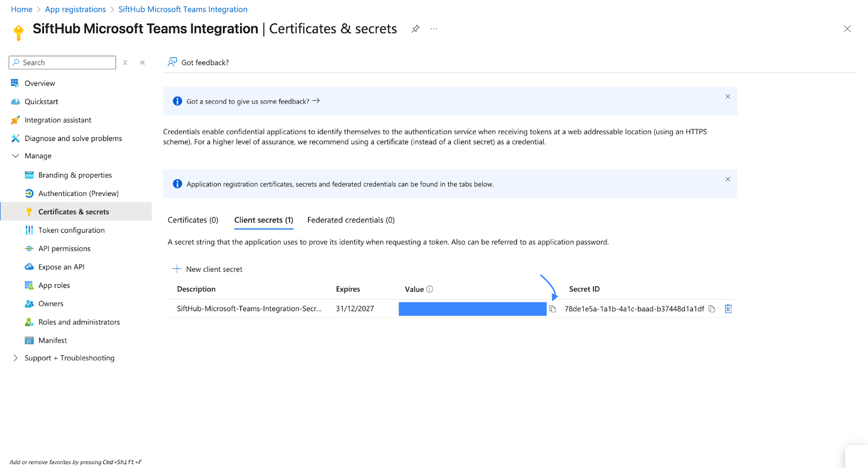Delete the client secret with trash icon
868x468 pixels.
(x=728, y=309)
